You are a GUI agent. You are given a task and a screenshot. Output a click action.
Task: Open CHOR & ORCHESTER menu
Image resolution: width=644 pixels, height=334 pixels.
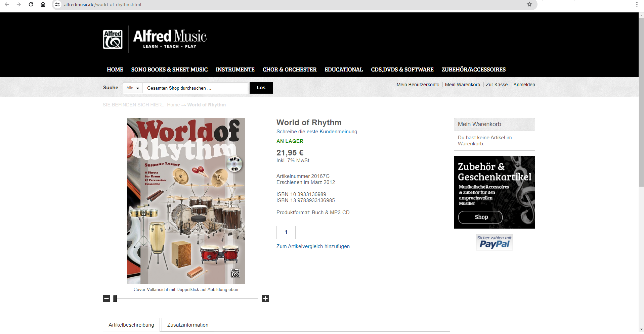coord(290,69)
